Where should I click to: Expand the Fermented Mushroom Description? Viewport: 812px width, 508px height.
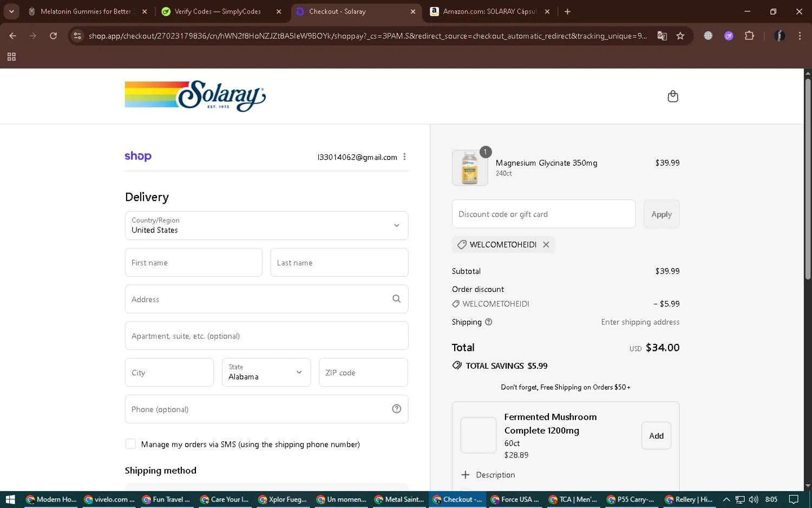point(488,474)
